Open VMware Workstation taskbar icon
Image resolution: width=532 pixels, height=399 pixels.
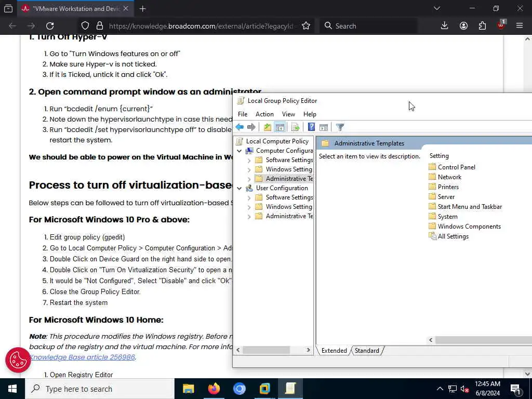(264, 389)
